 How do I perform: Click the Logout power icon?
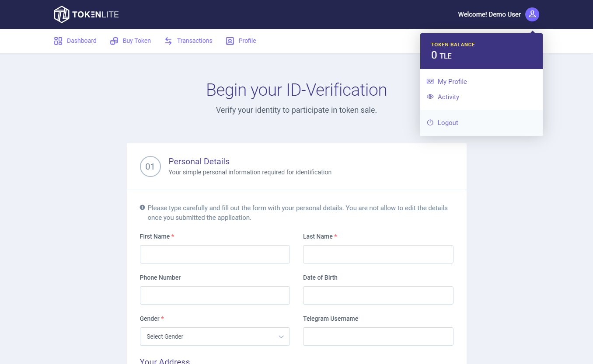point(430,123)
